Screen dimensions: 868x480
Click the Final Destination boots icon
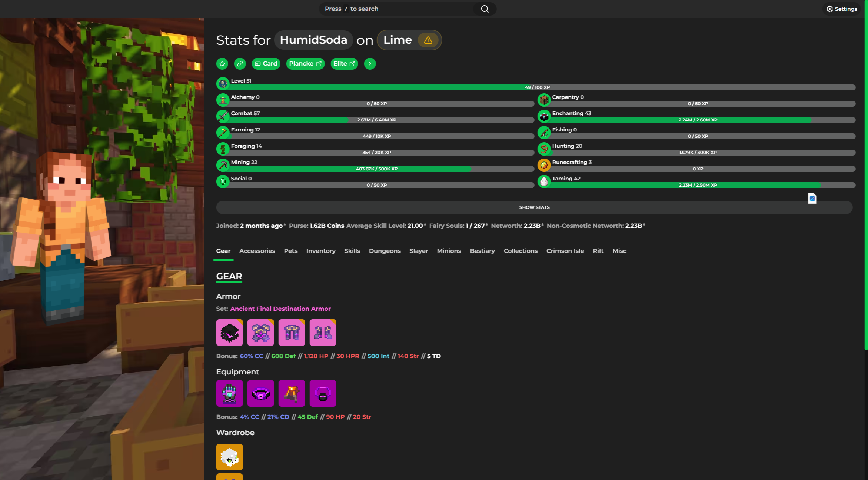coord(323,333)
